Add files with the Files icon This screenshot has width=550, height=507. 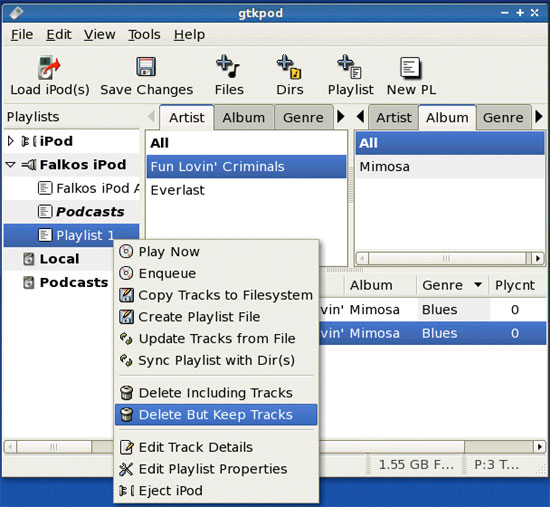click(228, 66)
